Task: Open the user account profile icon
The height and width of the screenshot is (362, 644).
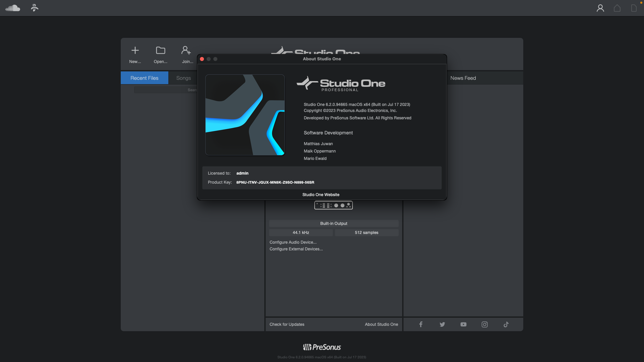Action: [600, 8]
